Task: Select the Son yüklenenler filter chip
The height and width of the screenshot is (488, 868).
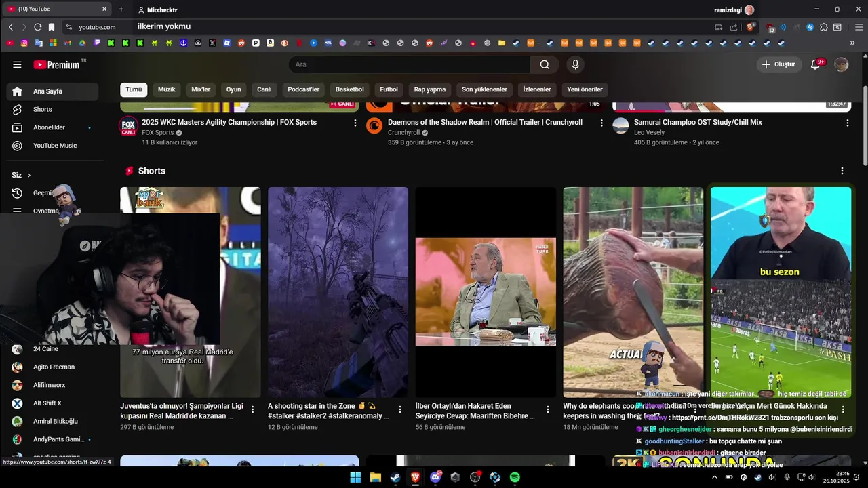Action: pyautogui.click(x=484, y=89)
